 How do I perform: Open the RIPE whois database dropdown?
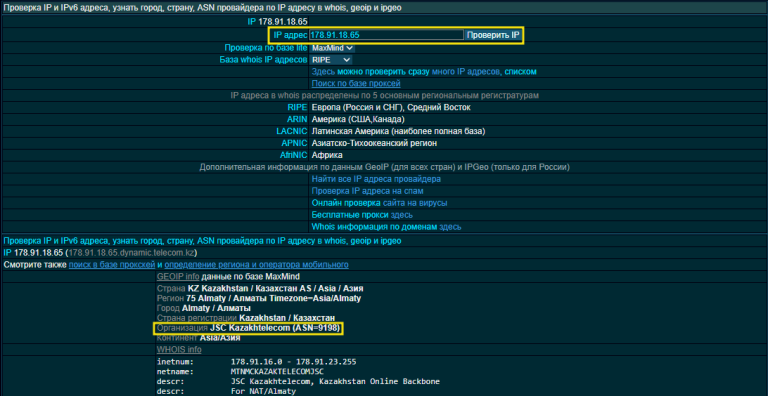pyautogui.click(x=331, y=60)
